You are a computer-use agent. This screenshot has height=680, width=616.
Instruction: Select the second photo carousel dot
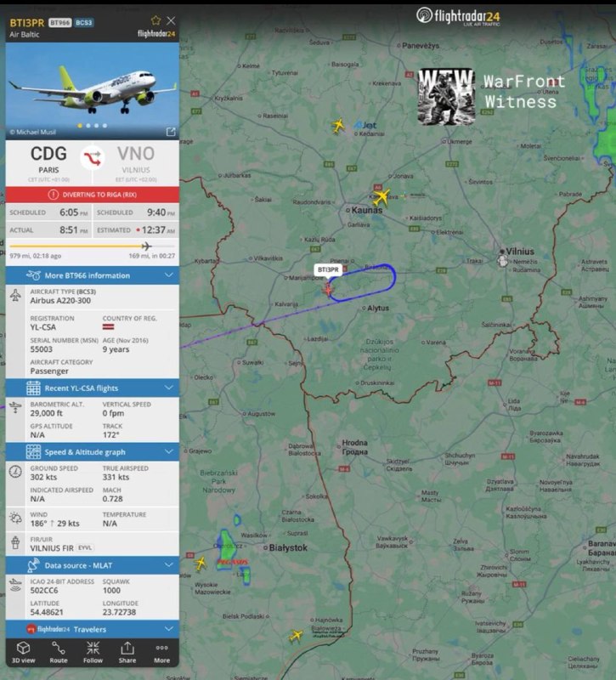pyautogui.click(x=88, y=126)
